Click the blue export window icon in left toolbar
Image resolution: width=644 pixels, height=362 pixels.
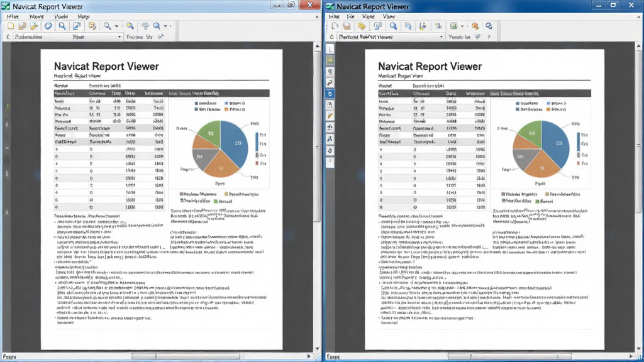(76, 26)
